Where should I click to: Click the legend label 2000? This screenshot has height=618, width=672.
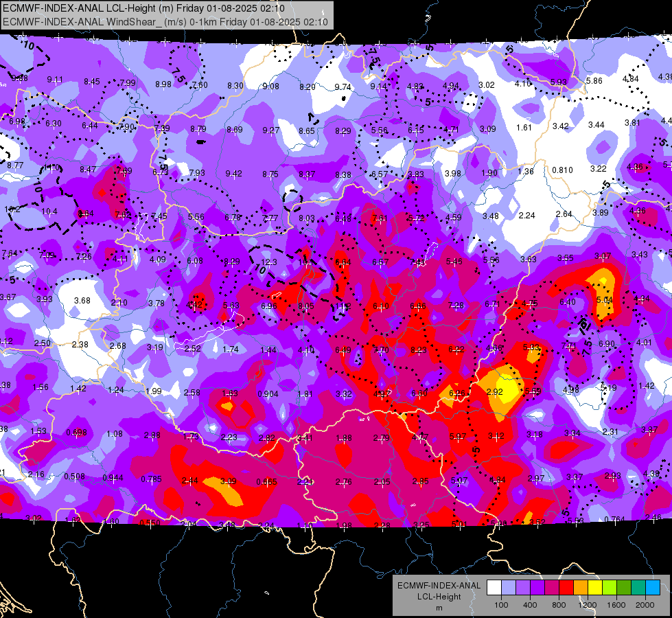645,605
